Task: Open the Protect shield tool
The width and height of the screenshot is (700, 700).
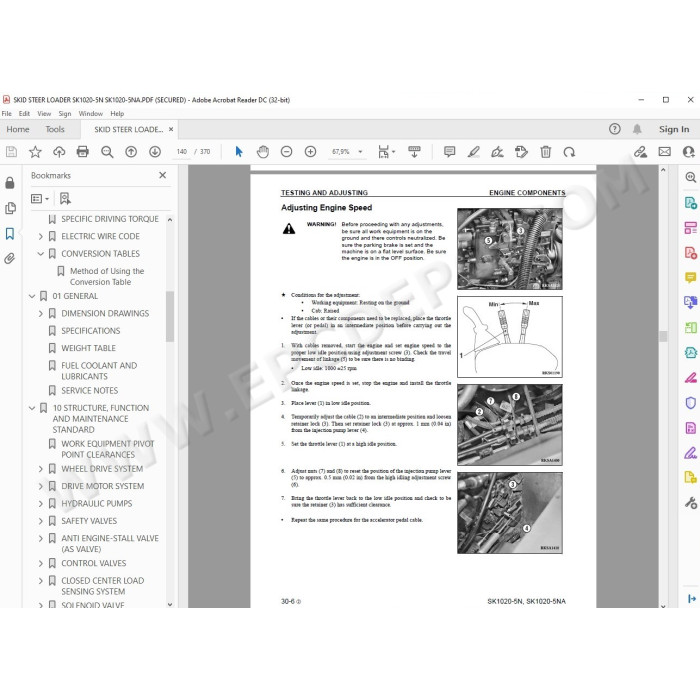Action: (x=691, y=403)
